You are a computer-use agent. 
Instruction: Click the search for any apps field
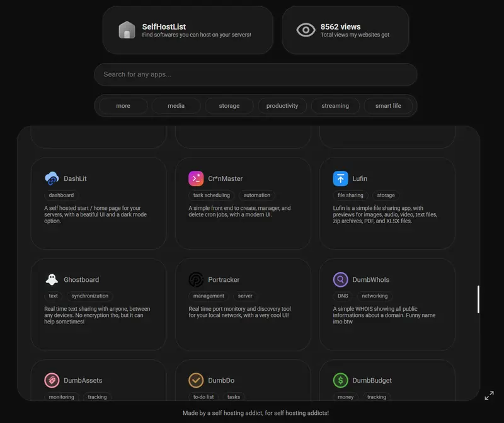[x=256, y=74]
